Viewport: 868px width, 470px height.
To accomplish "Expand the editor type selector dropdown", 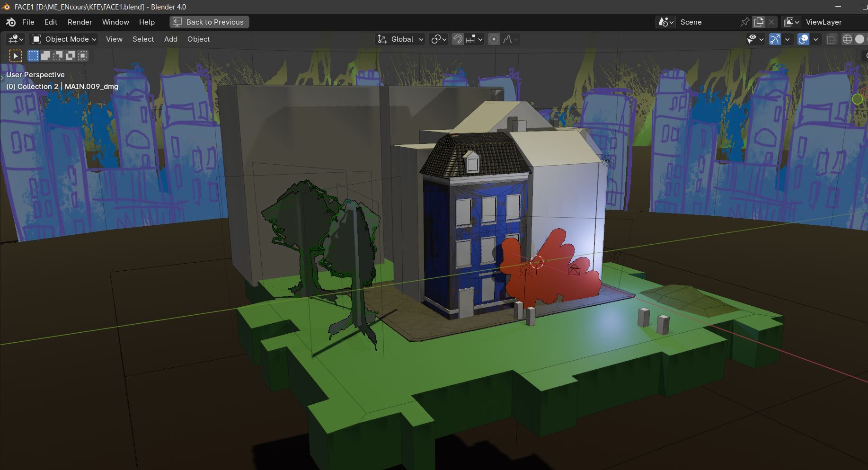I will click(x=16, y=39).
